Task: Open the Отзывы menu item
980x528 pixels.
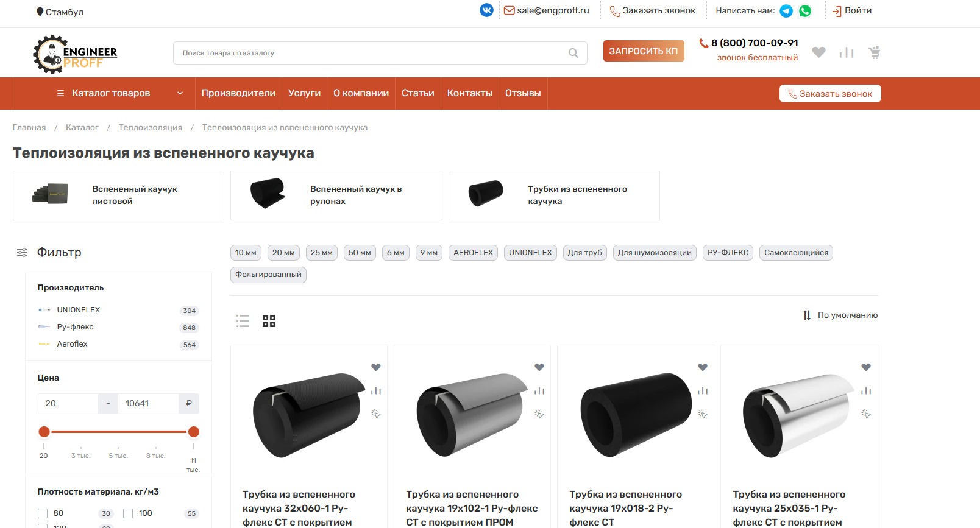Action: tap(523, 93)
